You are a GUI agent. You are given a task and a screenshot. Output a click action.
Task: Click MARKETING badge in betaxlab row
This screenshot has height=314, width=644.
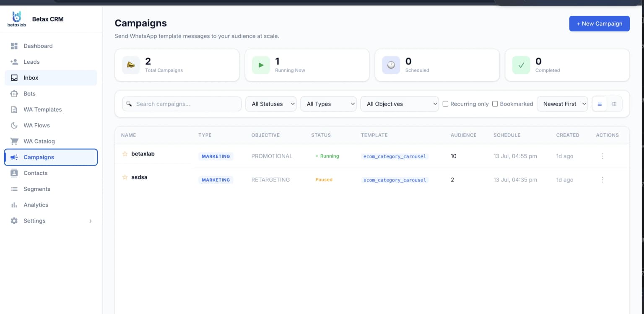tap(216, 156)
